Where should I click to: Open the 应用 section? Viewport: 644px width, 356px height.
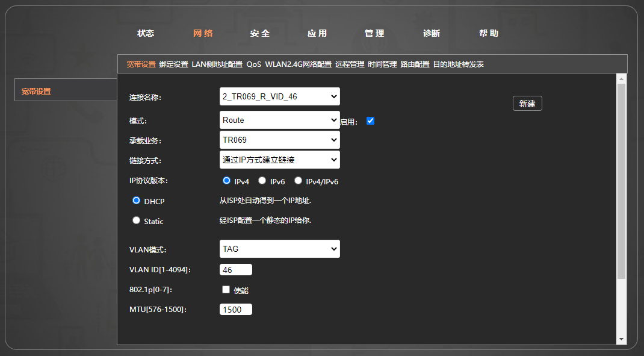(317, 33)
